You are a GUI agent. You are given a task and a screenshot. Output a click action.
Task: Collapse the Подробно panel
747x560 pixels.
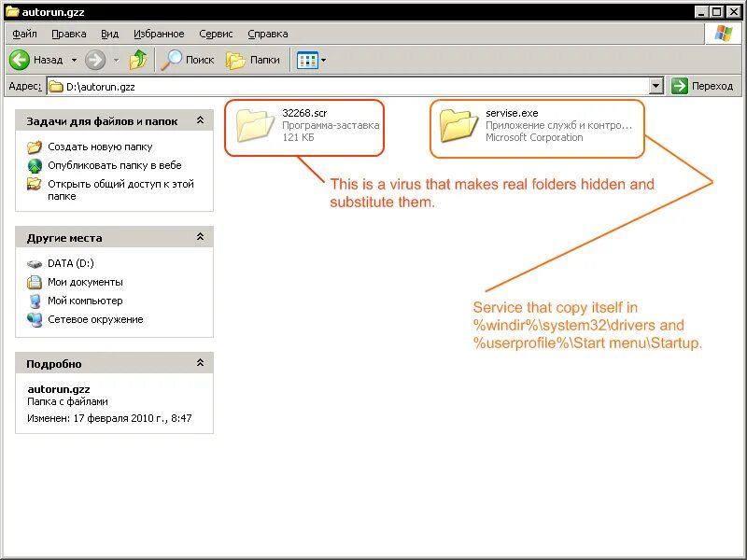coord(201,363)
